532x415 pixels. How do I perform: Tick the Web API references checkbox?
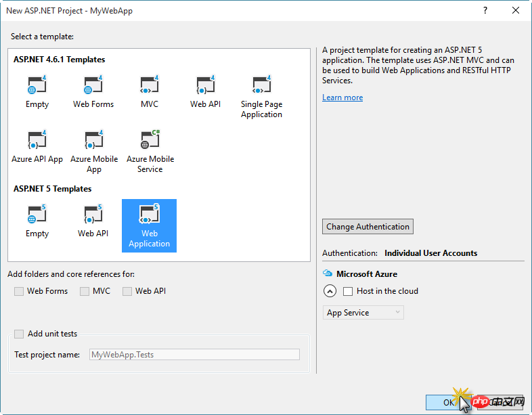click(127, 291)
